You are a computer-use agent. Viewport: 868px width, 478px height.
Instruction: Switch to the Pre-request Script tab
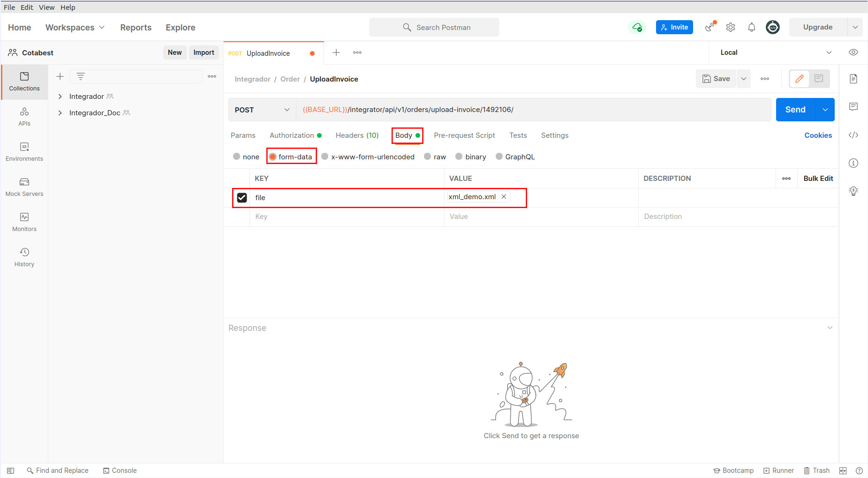tap(464, 135)
